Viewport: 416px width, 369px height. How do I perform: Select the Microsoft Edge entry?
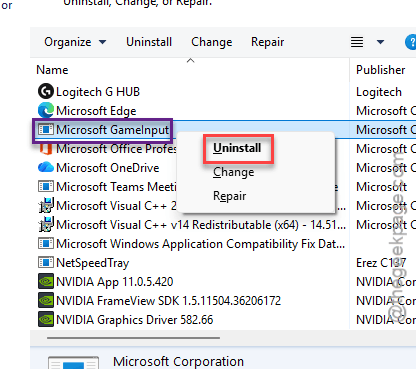(x=96, y=111)
